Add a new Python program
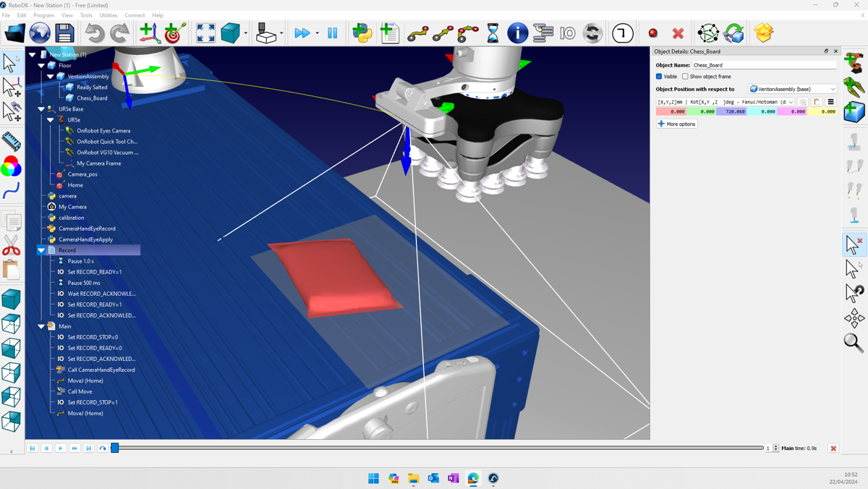Image resolution: width=868 pixels, height=489 pixels. 362,33
